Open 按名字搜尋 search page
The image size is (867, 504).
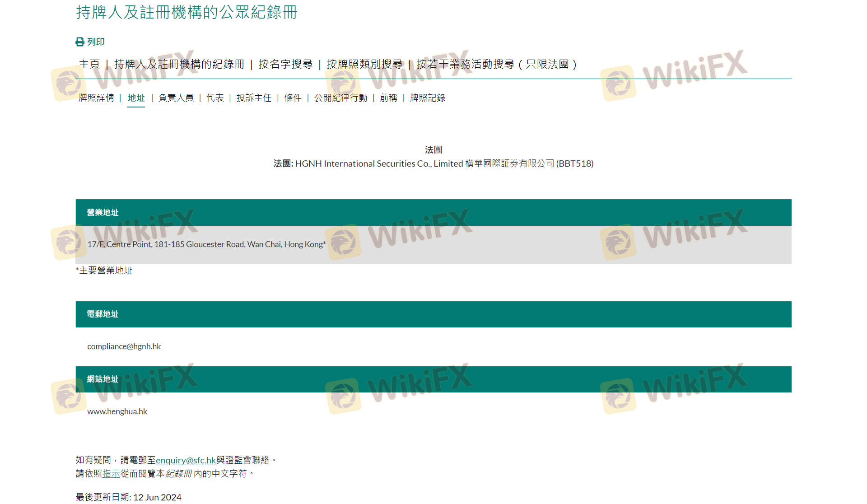(285, 65)
